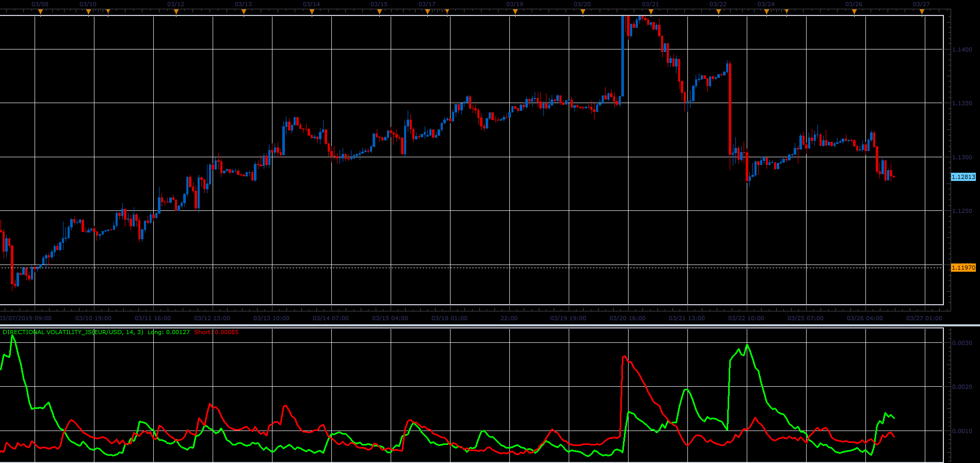Click the red 'Short: 0.00085' indicator value
Viewport: 980px width, 463px height.
[216, 332]
